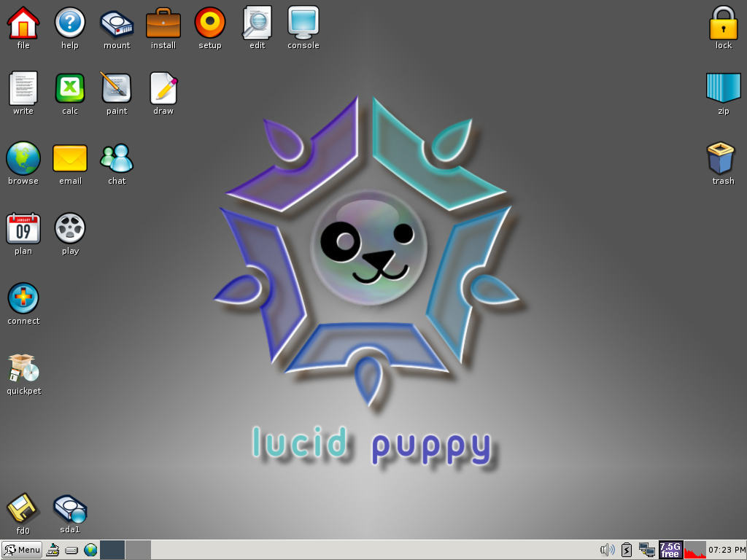Open the help icon

coord(69,23)
